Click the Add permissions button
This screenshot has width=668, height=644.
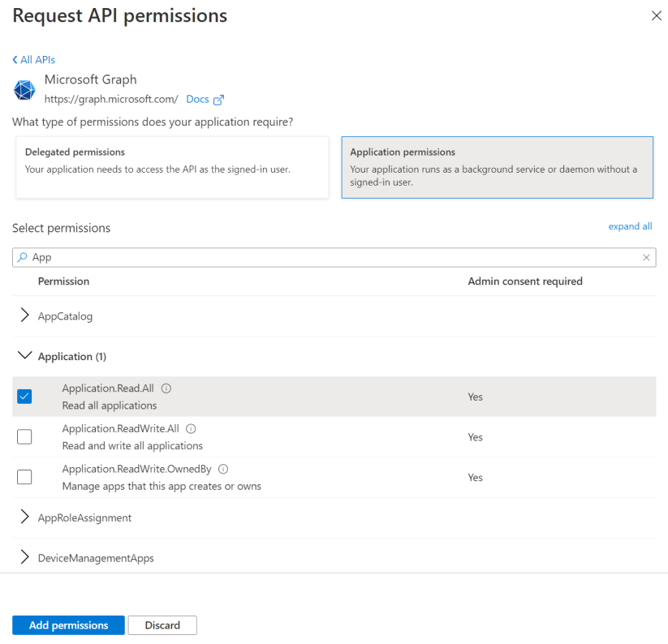tap(67, 625)
